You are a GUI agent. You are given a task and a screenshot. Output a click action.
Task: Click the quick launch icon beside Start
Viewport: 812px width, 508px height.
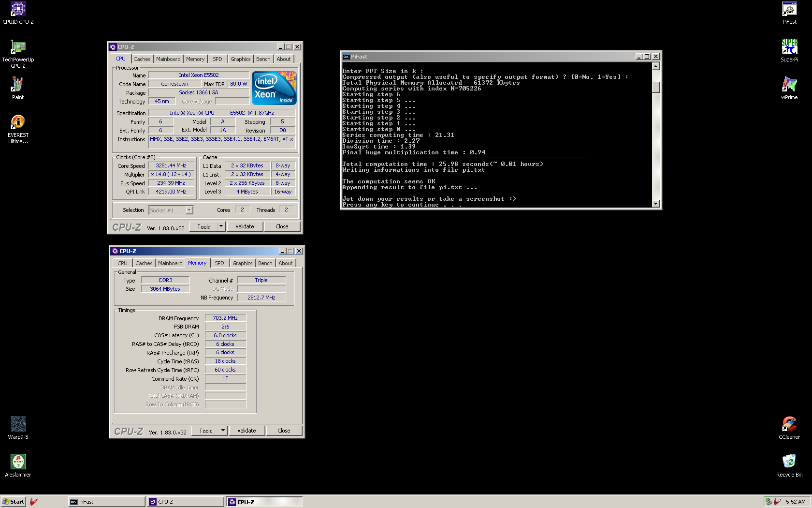pyautogui.click(x=34, y=502)
